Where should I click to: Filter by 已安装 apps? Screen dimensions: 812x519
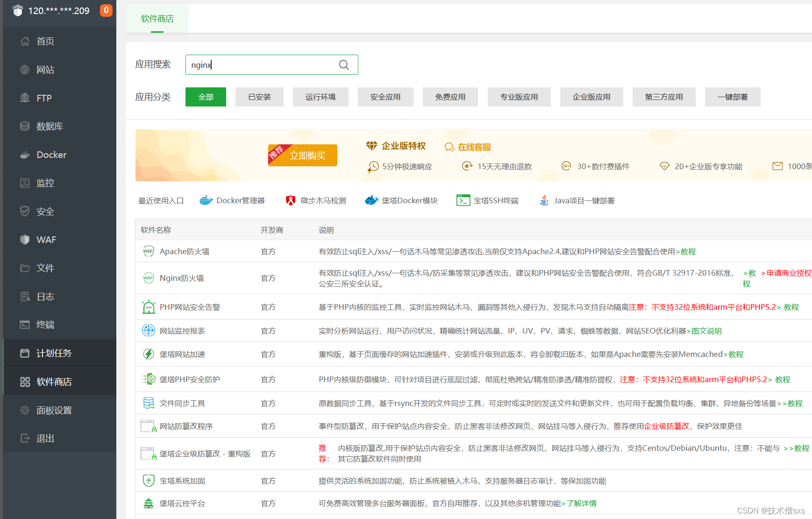(x=259, y=97)
